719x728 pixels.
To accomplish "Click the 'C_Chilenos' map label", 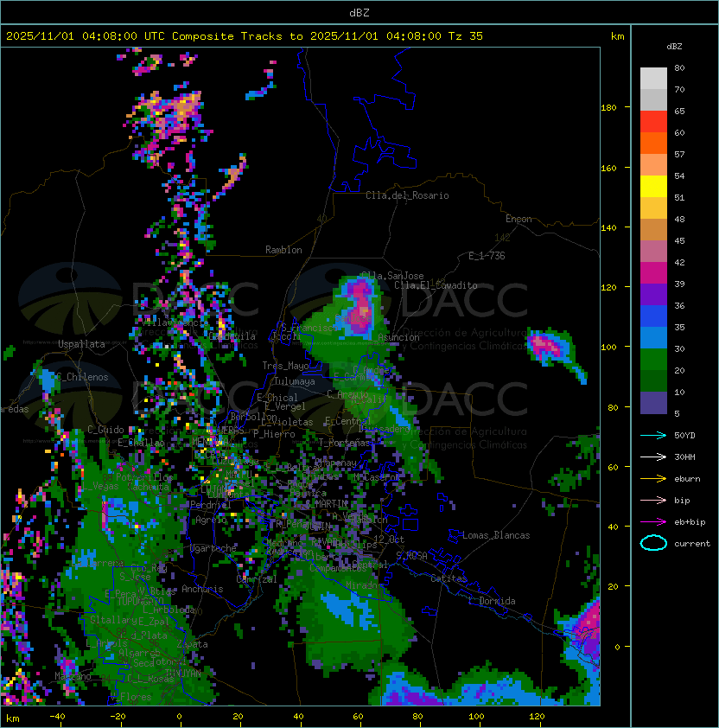I will point(82,378).
